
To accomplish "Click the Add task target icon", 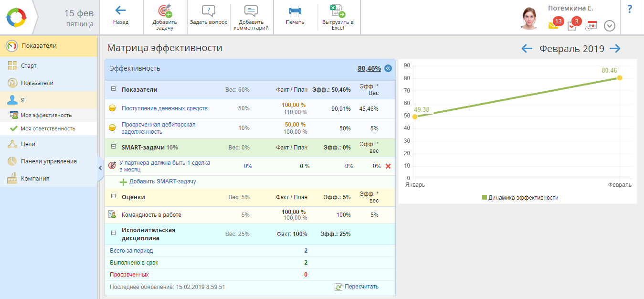I will (x=165, y=11).
